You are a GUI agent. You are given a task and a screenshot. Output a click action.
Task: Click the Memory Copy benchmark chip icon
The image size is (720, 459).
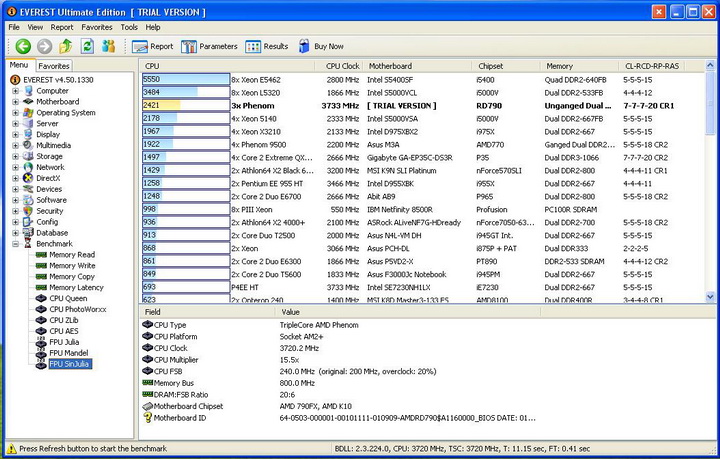41,277
